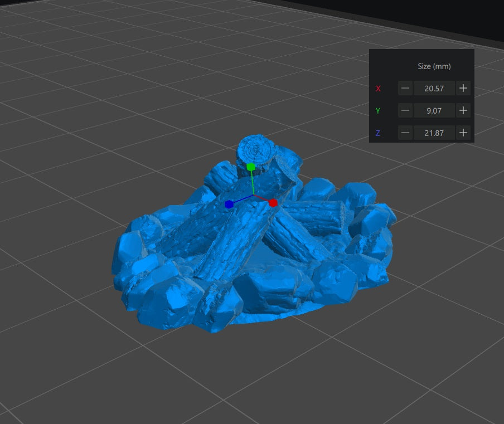This screenshot has width=504, height=424.
Task: Deselect by clicking empty build plate grid
Action: pyautogui.click(x=84, y=362)
